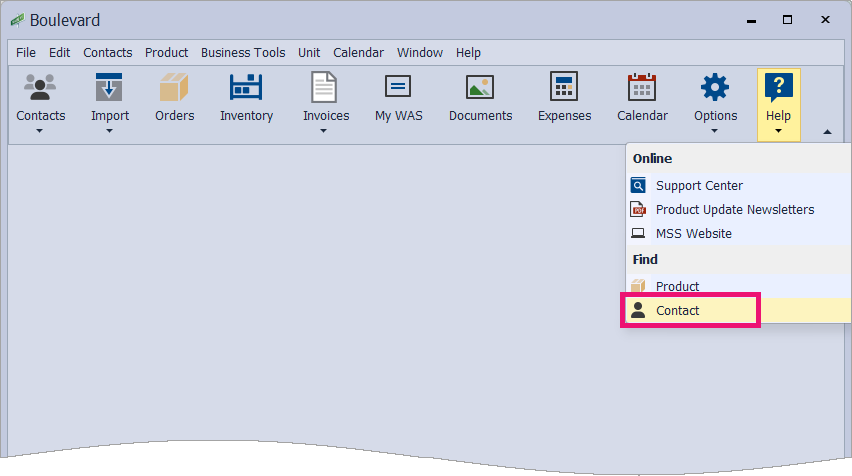Image resolution: width=852 pixels, height=476 pixels.
Task: Click the Help question mark icon
Action: pos(779,88)
